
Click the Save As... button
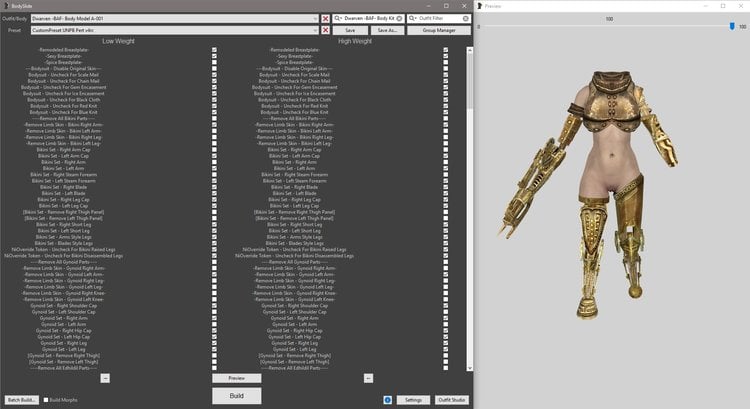[387, 30]
